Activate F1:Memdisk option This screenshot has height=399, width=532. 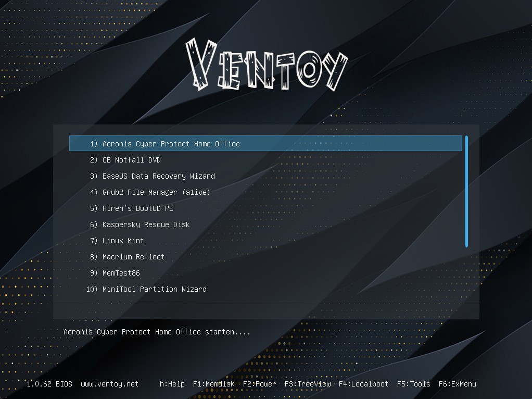pos(213,384)
